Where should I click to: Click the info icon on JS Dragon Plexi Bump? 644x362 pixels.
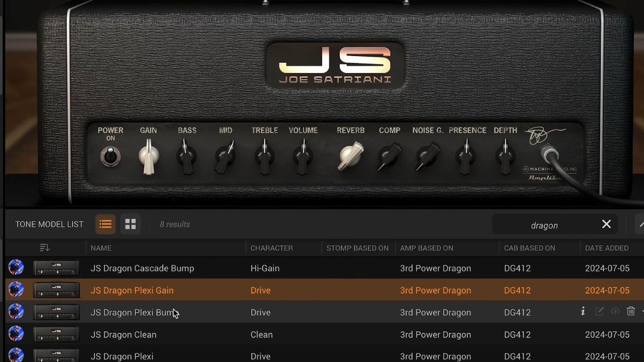[x=583, y=311]
